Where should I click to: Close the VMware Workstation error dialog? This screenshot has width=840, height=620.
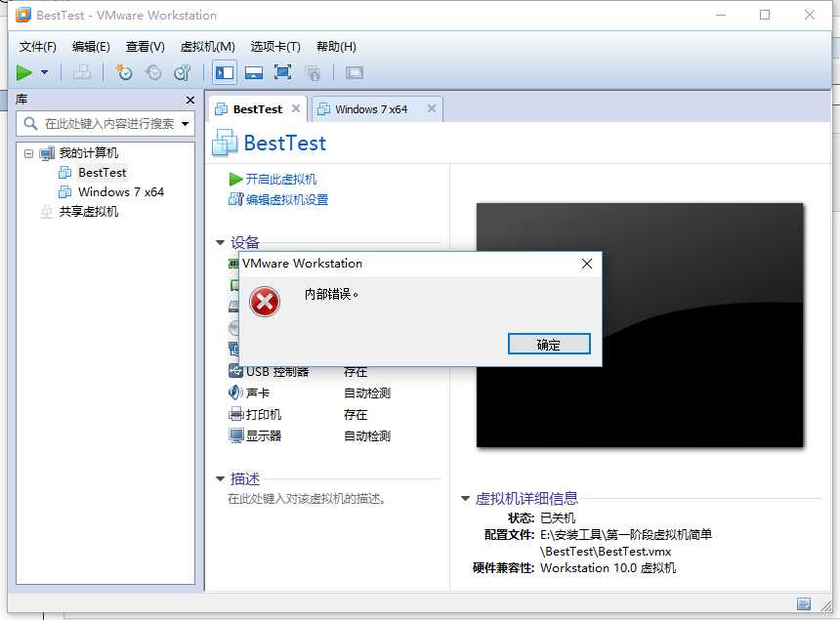pos(587,264)
